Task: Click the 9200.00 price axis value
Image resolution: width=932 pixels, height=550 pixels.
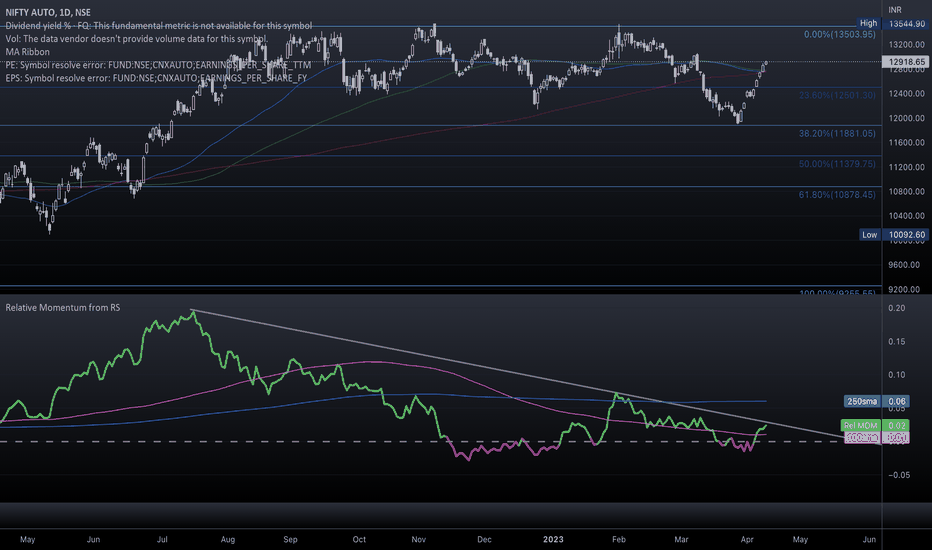Action: pyautogui.click(x=906, y=289)
